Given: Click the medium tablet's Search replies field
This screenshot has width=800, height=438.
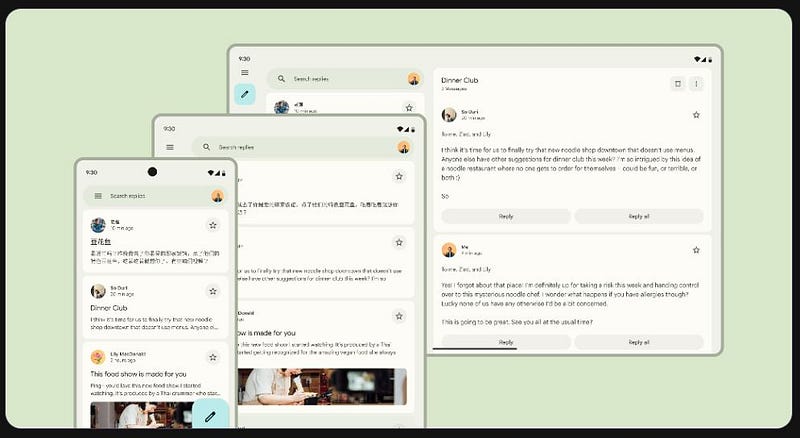Looking at the screenshot, I should tap(303, 147).
